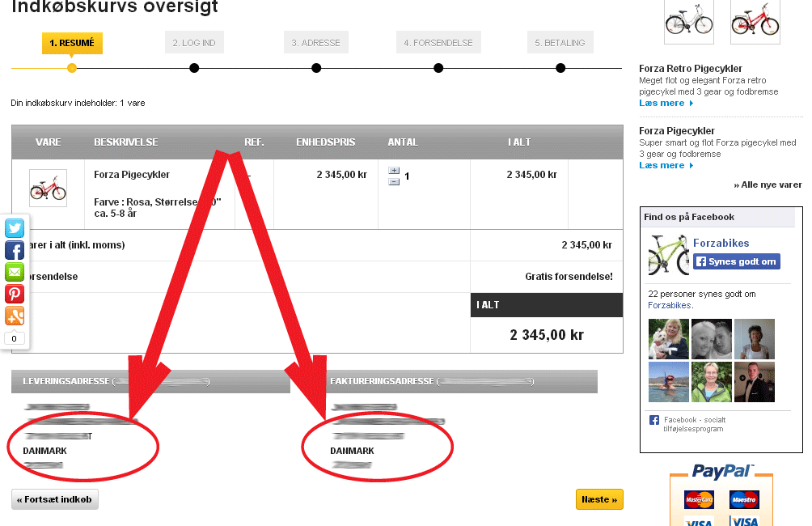Screen dimensions: 812x526
Task: Pin the page with the Pinterest icon
Action: tap(15, 294)
